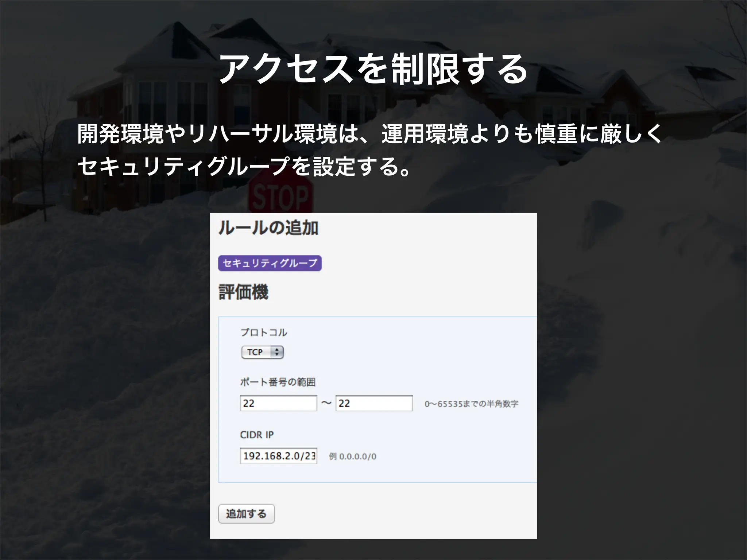The width and height of the screenshot is (747, 560).
Task: Click the 0〜65535までの半角数字 hint text
Action: point(471,404)
